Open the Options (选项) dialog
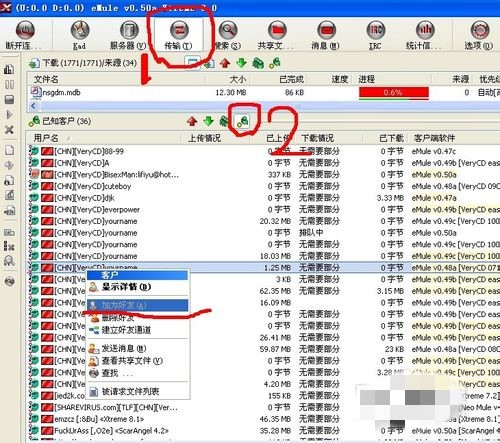Viewport: 500px width, 443px height. point(479,35)
